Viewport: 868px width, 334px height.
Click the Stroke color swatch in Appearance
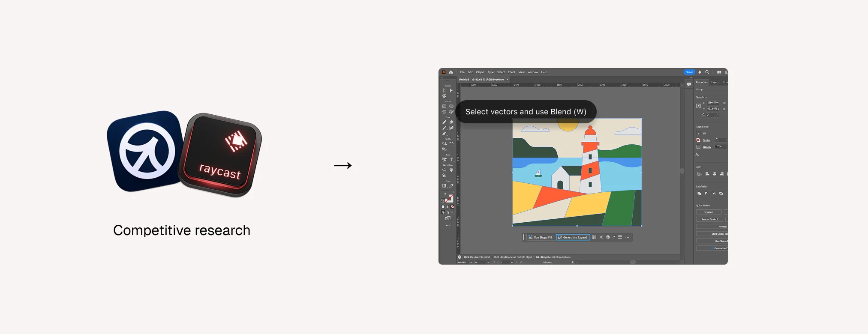click(x=698, y=140)
